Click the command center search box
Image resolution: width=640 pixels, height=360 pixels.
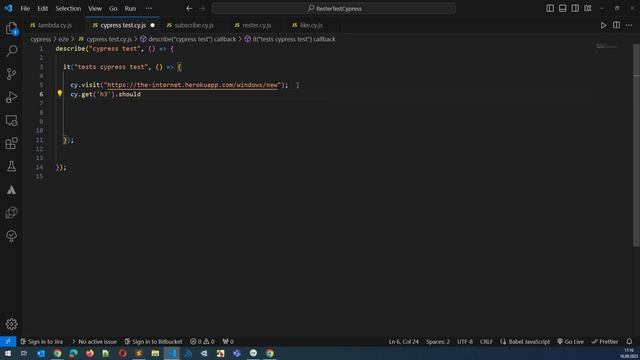[x=333, y=8]
